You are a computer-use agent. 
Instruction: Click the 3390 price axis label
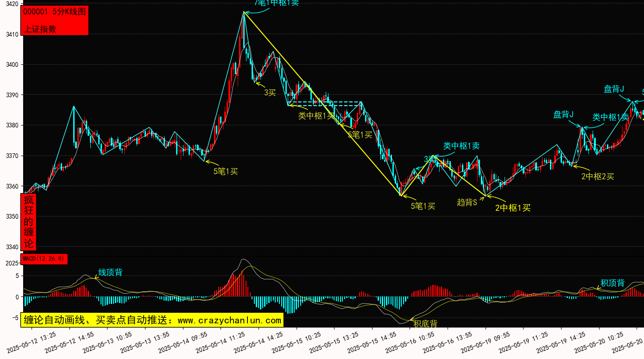pyautogui.click(x=12, y=95)
